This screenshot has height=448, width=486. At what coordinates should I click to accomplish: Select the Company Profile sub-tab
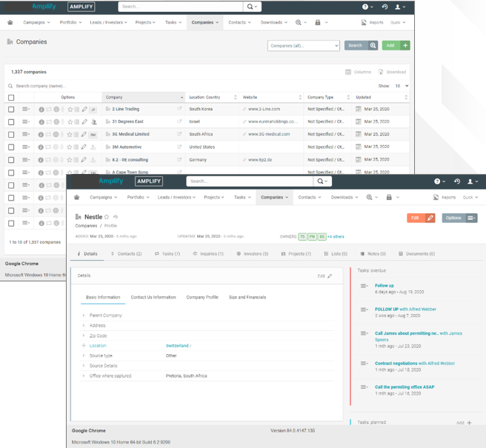(x=202, y=298)
